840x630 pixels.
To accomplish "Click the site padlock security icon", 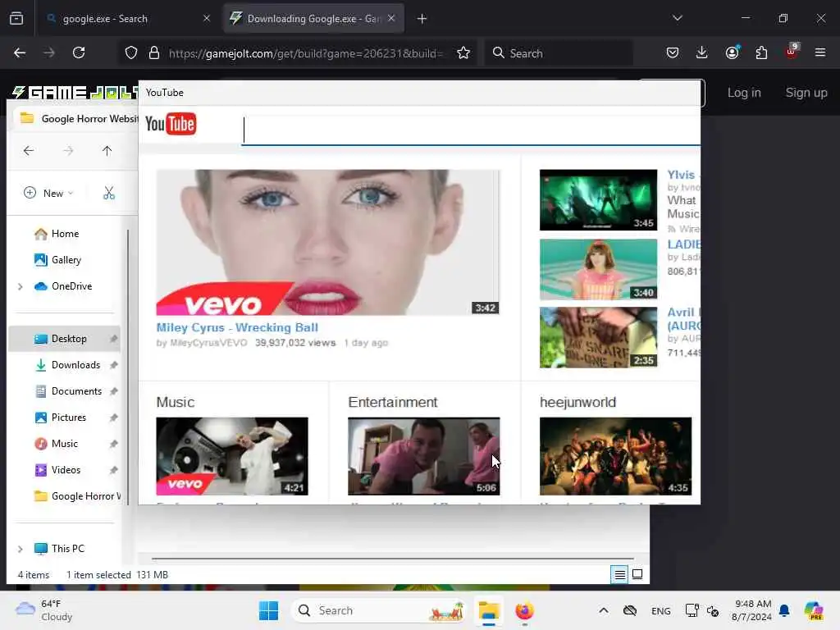I will tap(154, 52).
